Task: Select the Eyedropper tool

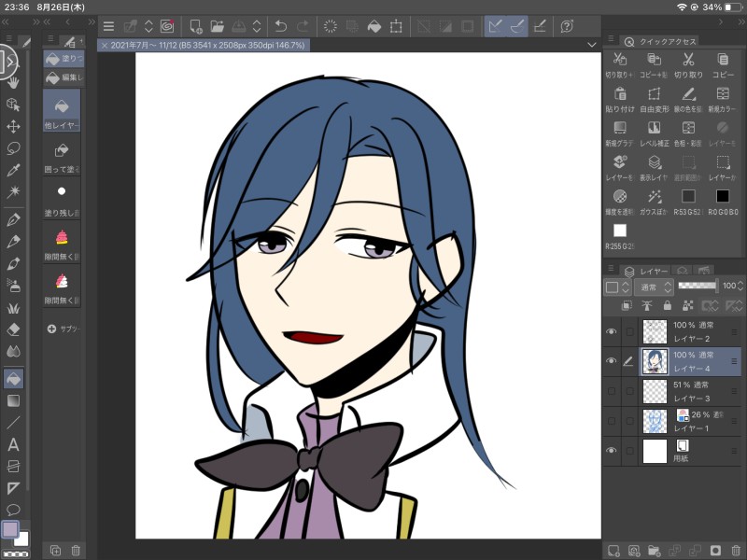Action: 13,170
